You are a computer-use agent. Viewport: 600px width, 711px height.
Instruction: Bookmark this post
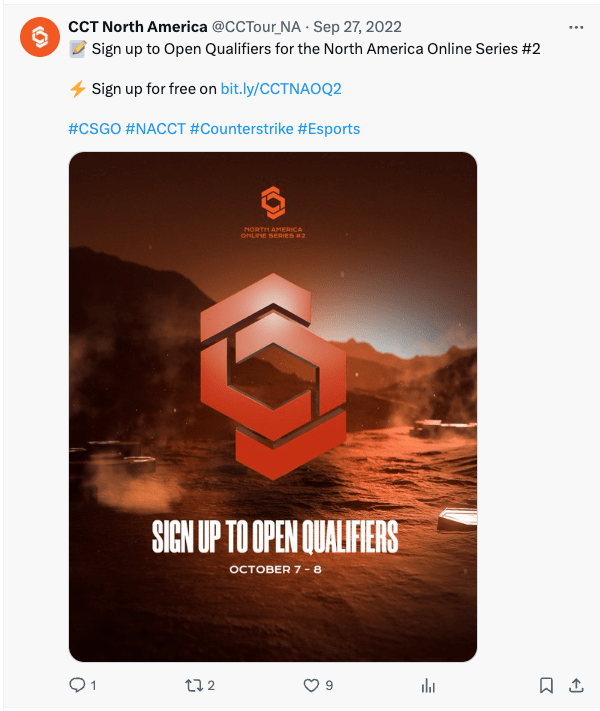[546, 685]
